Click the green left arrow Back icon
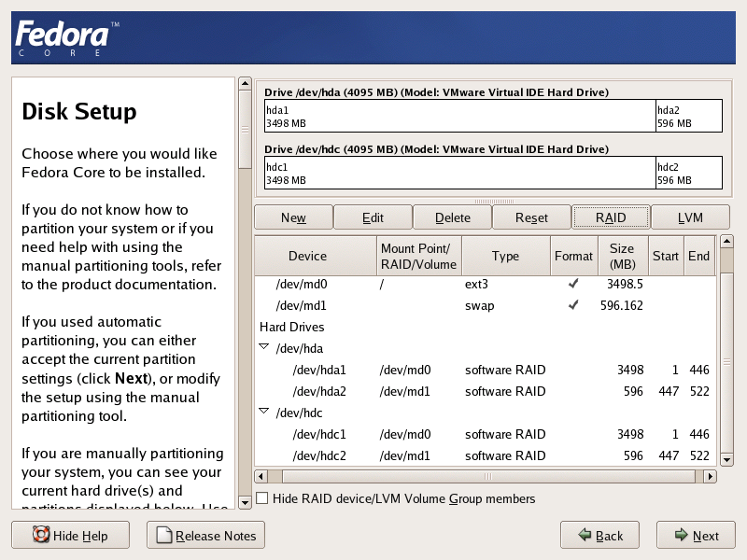747x560 pixels. (585, 535)
